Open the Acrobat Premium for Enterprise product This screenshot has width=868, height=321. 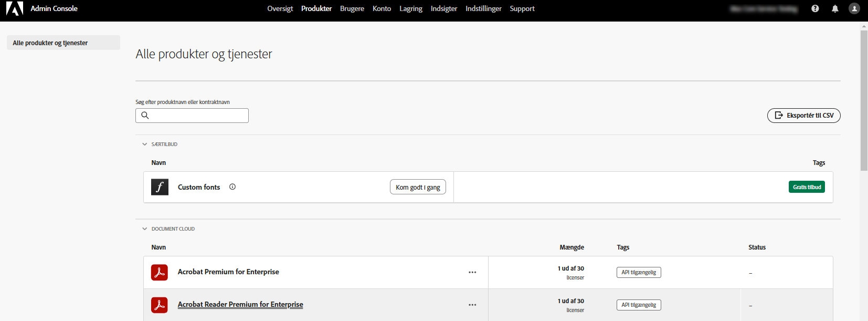[228, 272]
